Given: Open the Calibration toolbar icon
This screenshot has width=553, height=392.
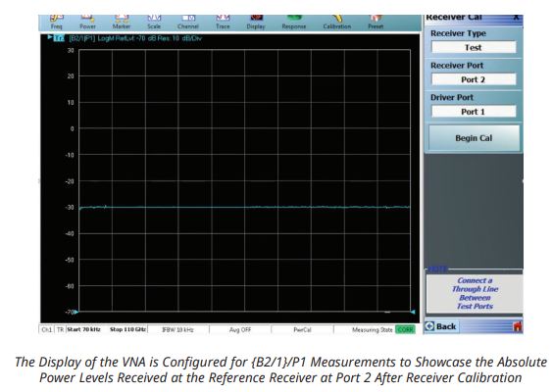Looking at the screenshot, I should coord(337,23).
